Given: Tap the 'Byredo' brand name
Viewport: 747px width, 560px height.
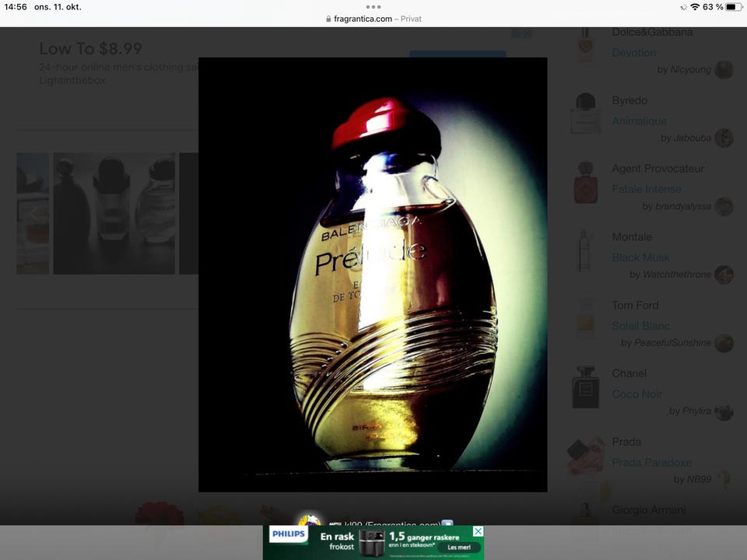Looking at the screenshot, I should coord(630,100).
